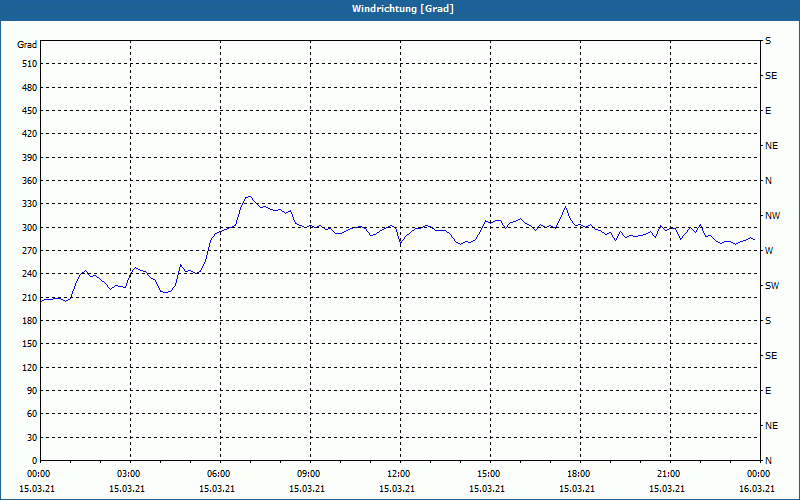800x500 pixels.
Task: Select the Grad unit label
Action: click(x=27, y=45)
